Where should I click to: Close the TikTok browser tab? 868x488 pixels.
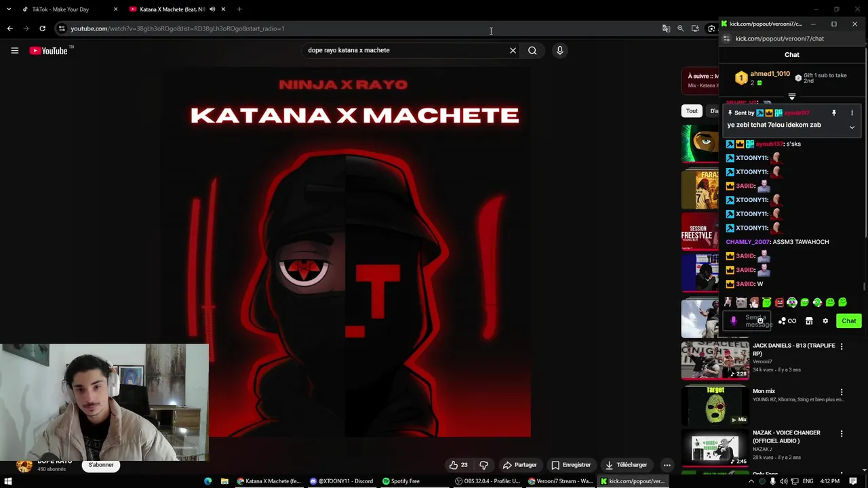pyautogui.click(x=115, y=9)
